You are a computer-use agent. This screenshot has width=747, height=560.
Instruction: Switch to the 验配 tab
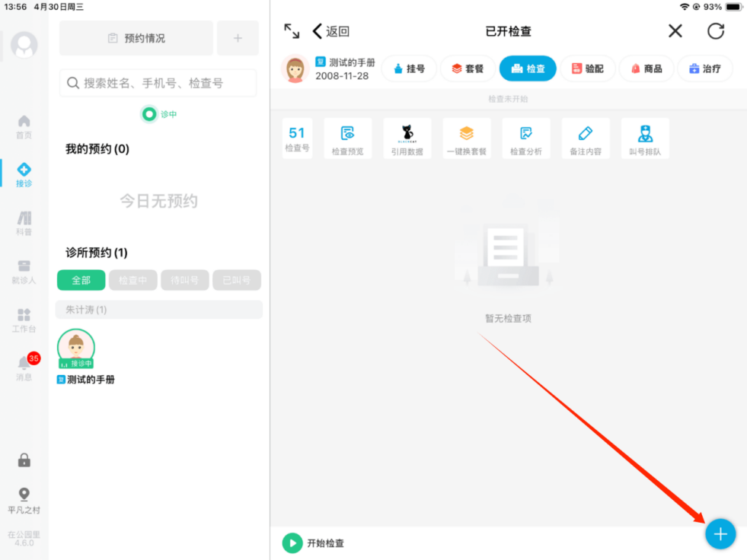coord(587,68)
